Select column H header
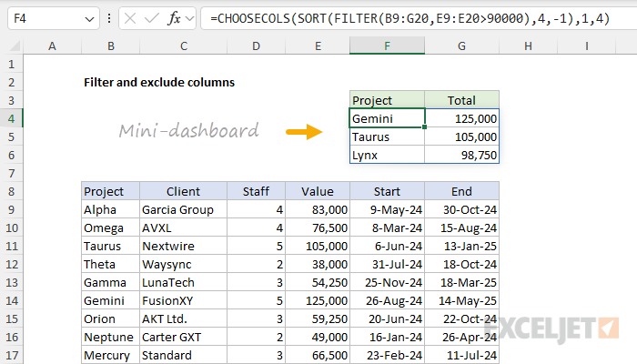 [528, 45]
